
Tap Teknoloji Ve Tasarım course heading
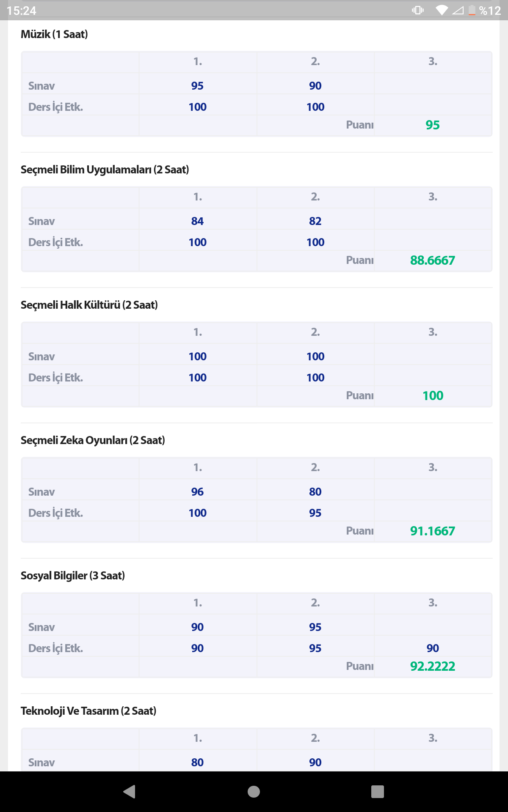(88, 711)
